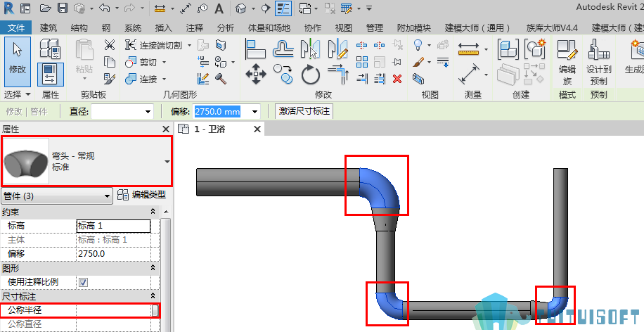
Task: Expand the 直径 dropdown in options bar
Action: (148, 112)
